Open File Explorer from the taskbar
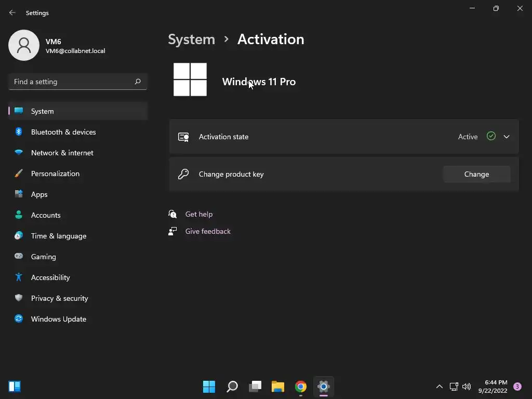The width and height of the screenshot is (532, 399). [x=278, y=387]
